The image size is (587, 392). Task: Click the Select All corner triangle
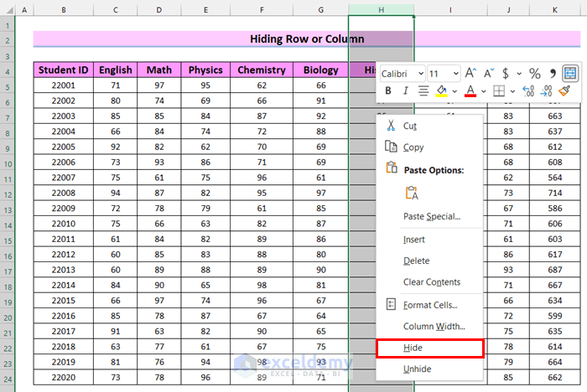pos(8,10)
